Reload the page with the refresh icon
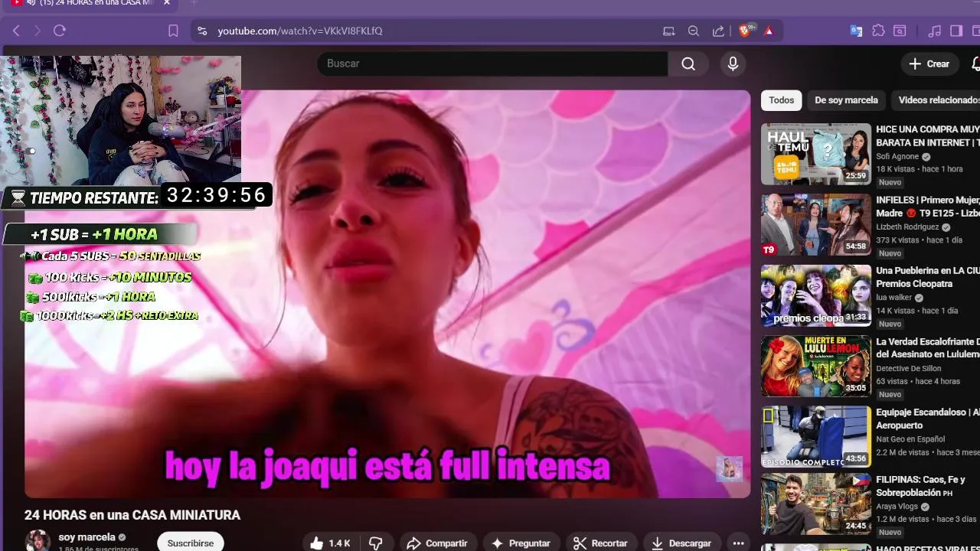The width and height of the screenshot is (980, 551). click(x=60, y=31)
